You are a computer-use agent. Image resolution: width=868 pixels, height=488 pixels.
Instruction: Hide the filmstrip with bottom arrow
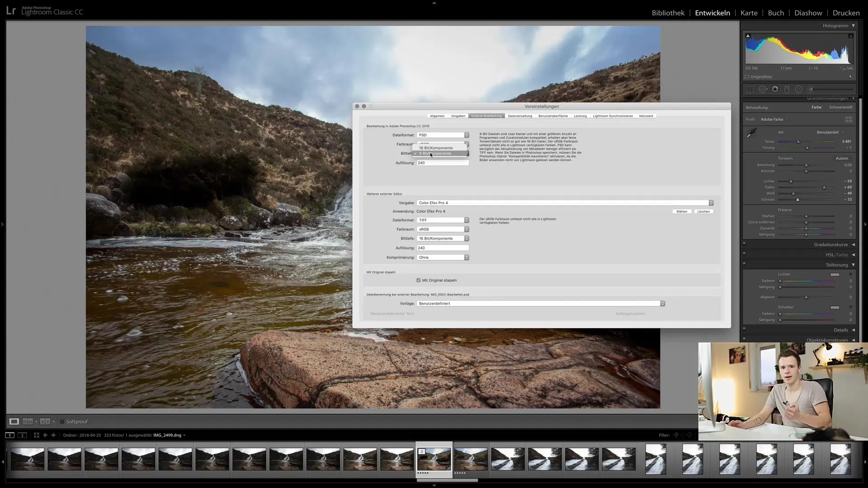point(434,485)
